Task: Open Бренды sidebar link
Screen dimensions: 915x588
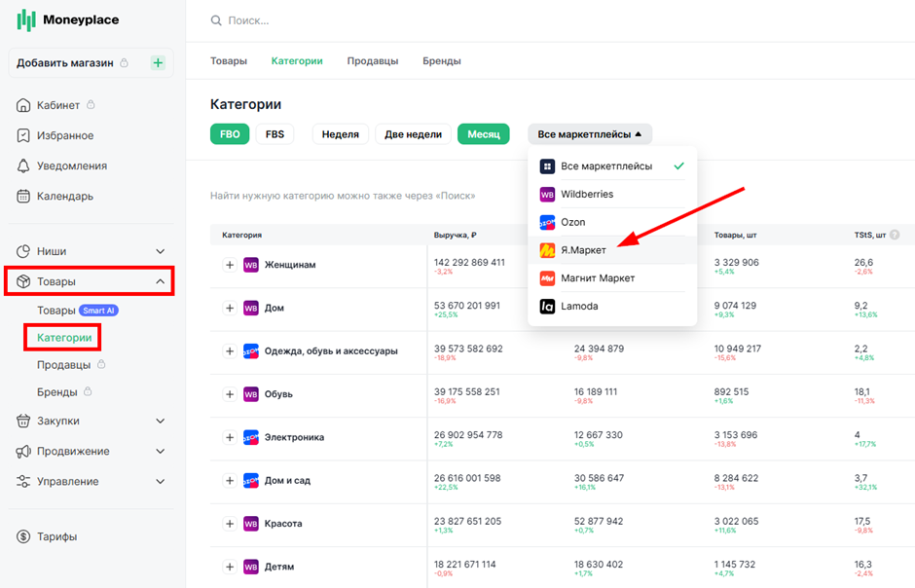Action: coord(57,392)
